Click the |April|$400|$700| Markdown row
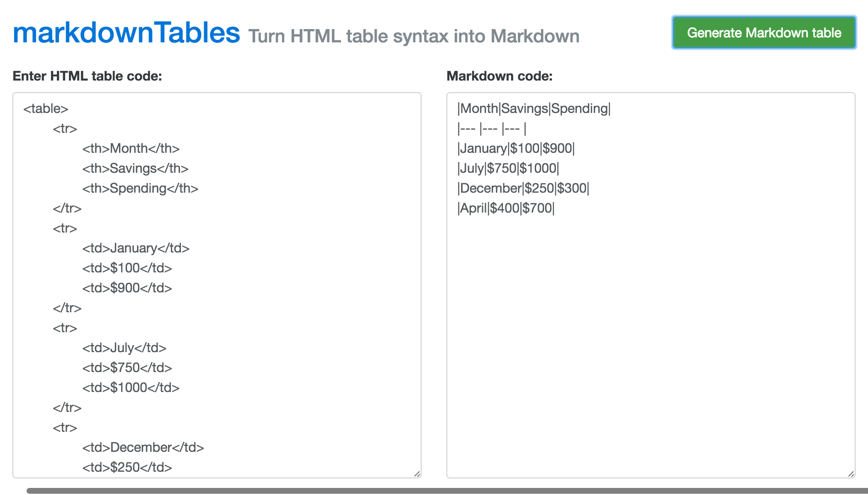The height and width of the screenshot is (495, 868). point(506,208)
